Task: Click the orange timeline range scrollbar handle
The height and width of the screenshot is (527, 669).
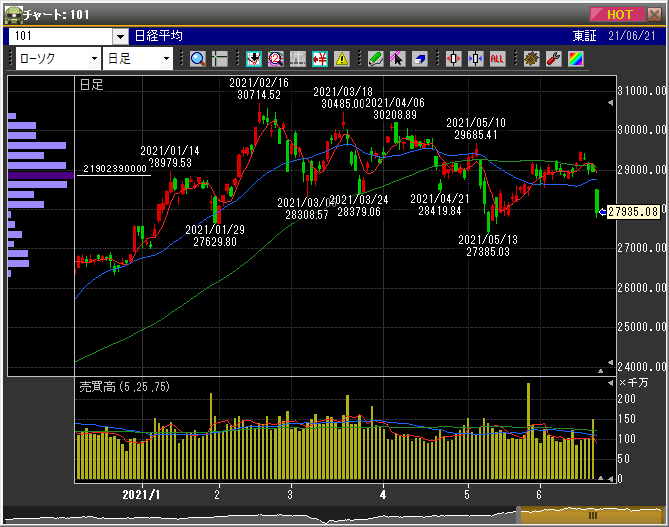Action: pyautogui.click(x=591, y=515)
